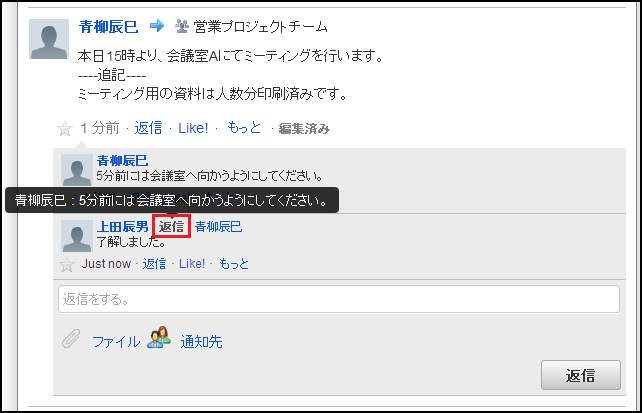
Task: Click 返信 link under main post
Action: 148,128
